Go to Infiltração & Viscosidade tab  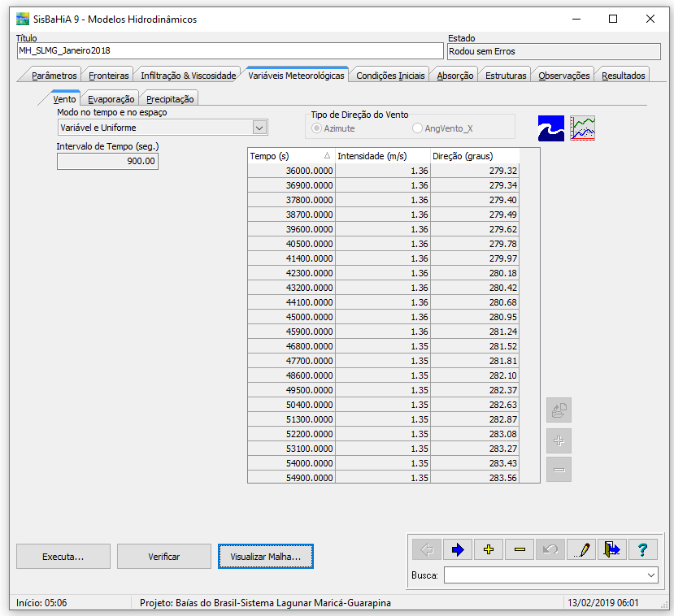[189, 76]
